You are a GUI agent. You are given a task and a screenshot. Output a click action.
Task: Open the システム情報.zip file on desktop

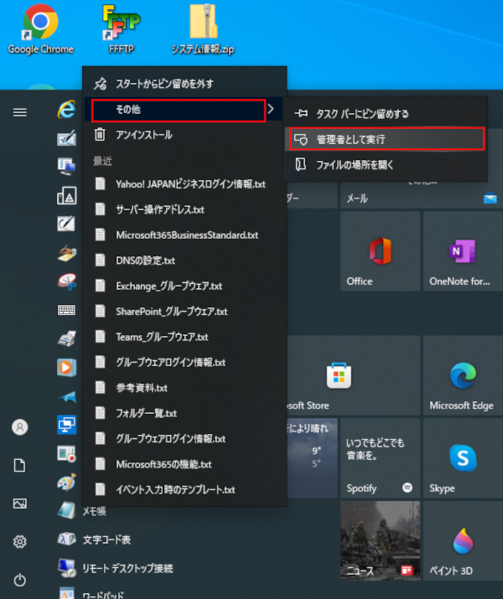coord(203,29)
